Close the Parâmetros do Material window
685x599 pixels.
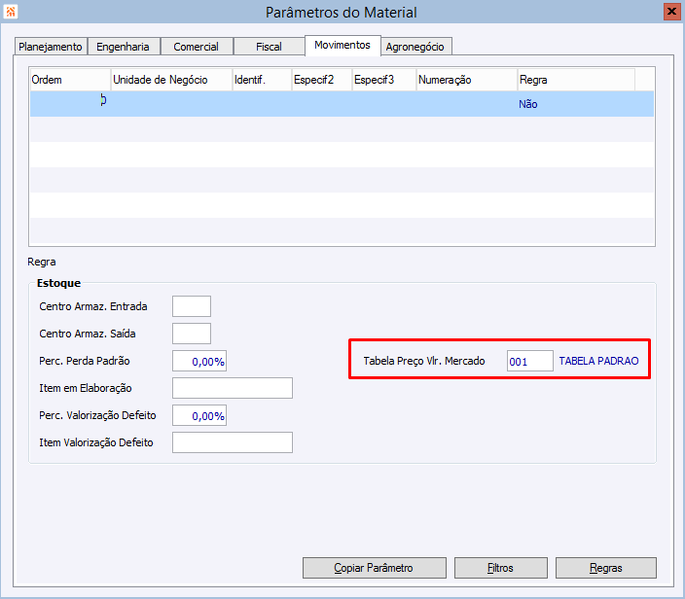click(x=672, y=11)
